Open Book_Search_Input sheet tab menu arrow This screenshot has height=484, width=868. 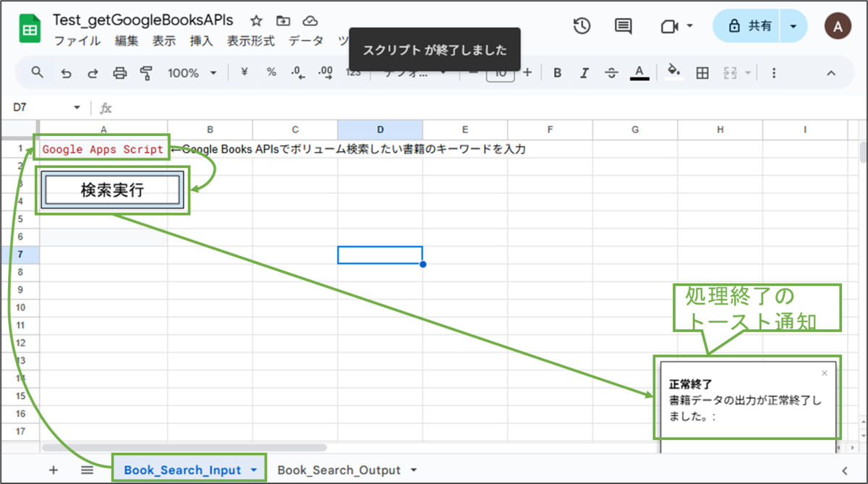tap(253, 470)
